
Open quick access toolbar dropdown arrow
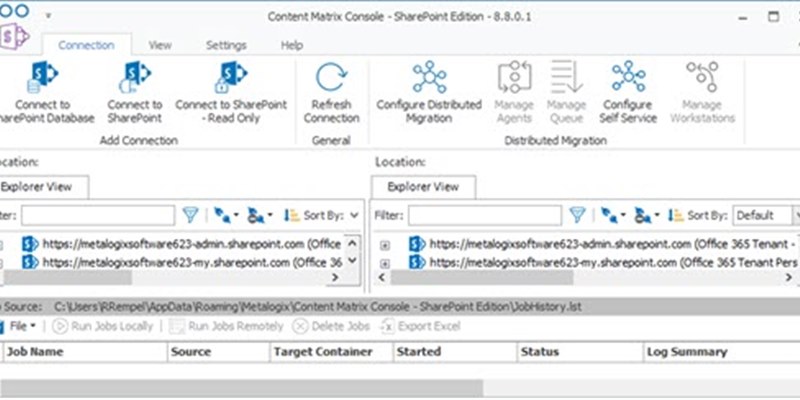pyautogui.click(x=48, y=16)
